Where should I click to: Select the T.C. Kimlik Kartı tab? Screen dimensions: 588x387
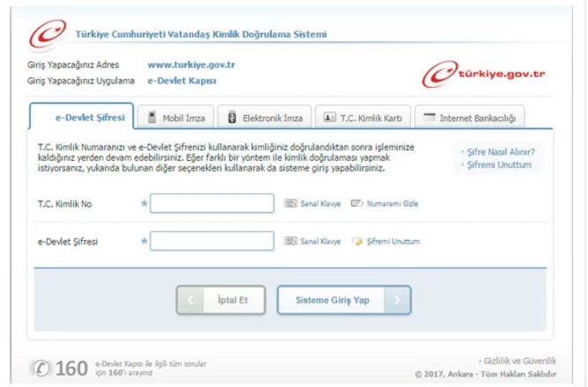(x=363, y=117)
